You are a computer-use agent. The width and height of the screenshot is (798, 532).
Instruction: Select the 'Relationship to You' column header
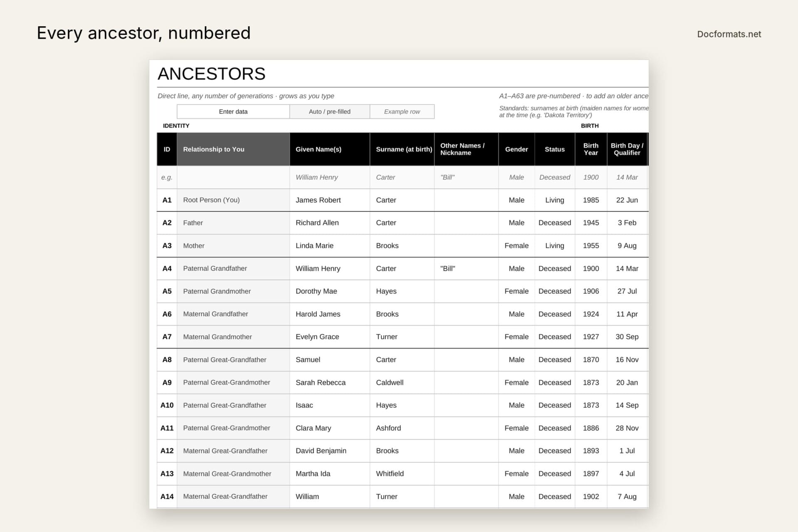pos(233,149)
